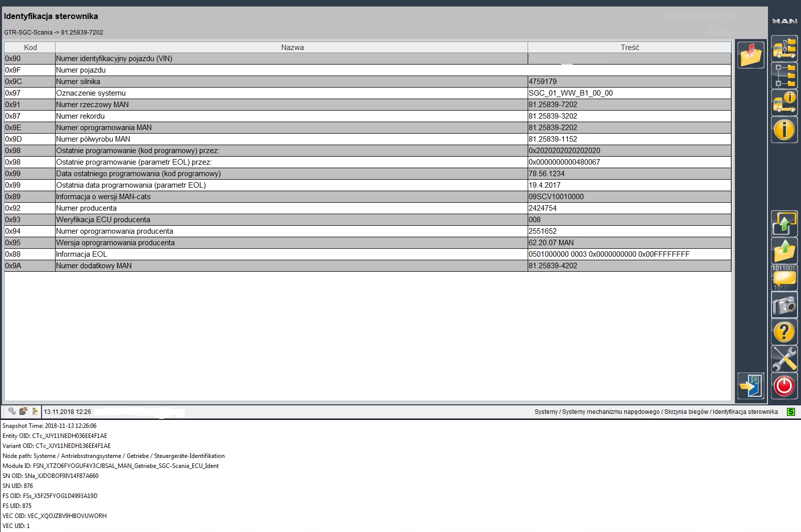Click the status bar timestamp 13.11.2018 12:26
Viewport: 801px width, 532px height.
[x=68, y=412]
